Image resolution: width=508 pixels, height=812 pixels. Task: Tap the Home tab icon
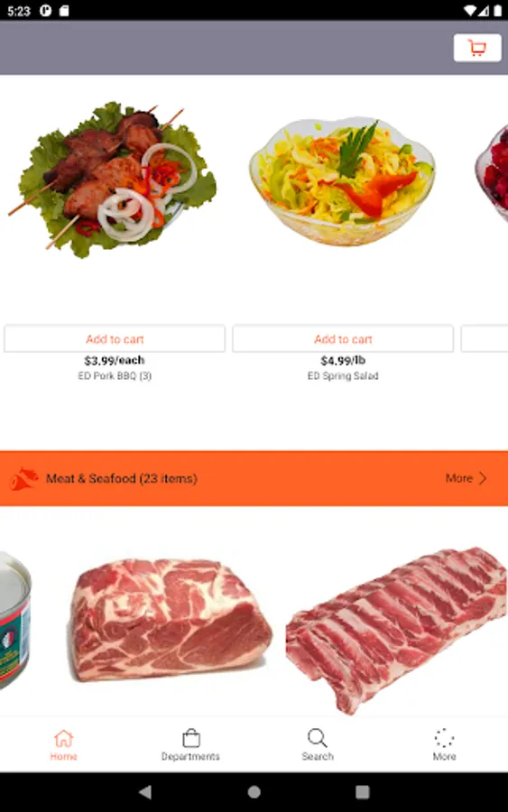[x=64, y=738]
